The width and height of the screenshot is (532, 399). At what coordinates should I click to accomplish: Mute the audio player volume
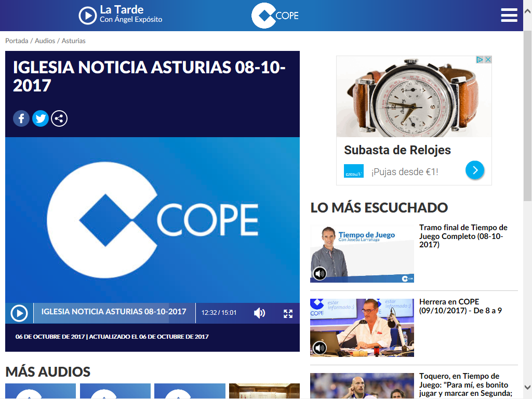(x=260, y=313)
